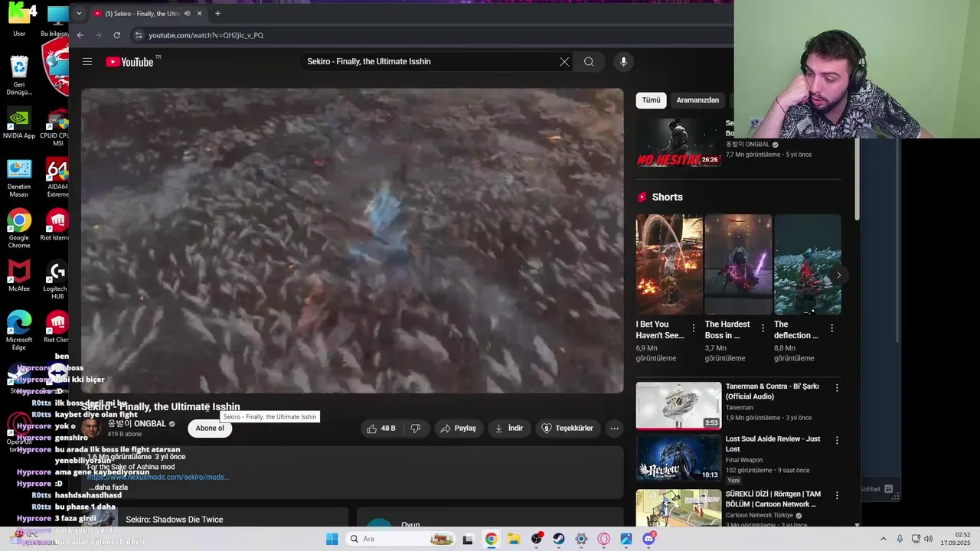Select the Sekiro YouTube browser tab
The height and width of the screenshot is (551, 980).
[x=148, y=14]
